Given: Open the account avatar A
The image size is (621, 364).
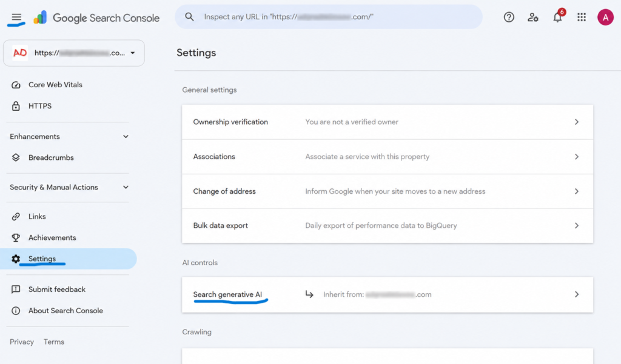Looking at the screenshot, I should [605, 17].
